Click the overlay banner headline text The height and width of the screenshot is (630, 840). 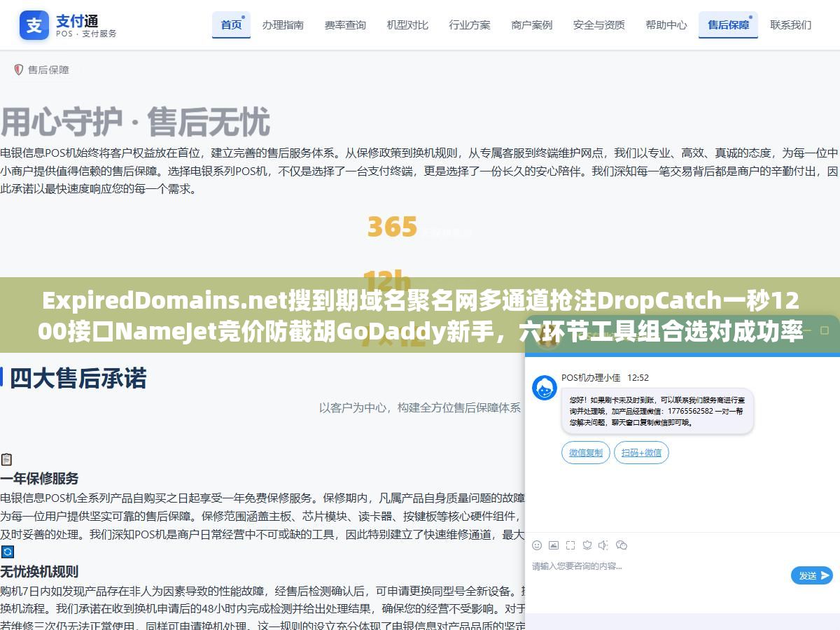[420, 316]
